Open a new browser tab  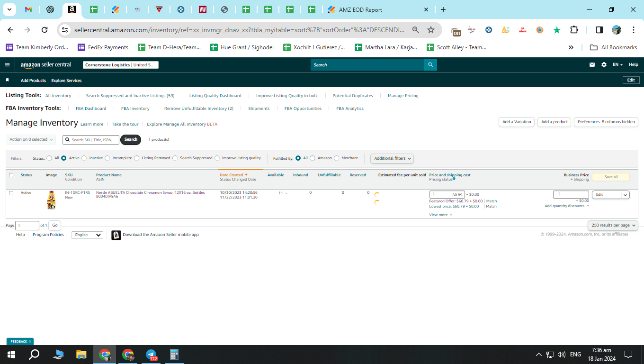pyautogui.click(x=443, y=9)
